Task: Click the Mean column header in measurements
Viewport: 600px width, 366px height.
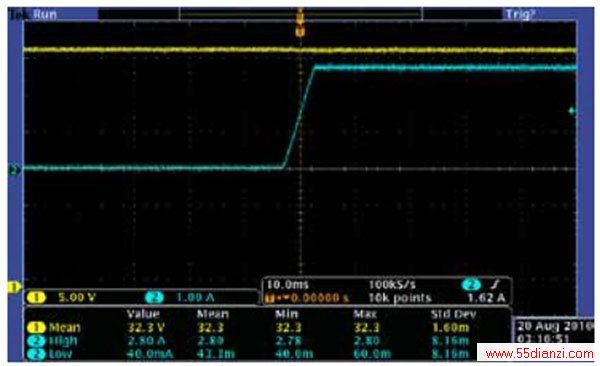Action: (x=213, y=314)
